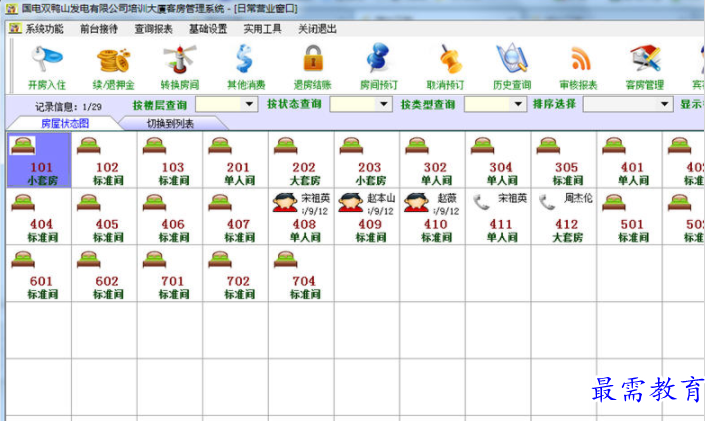This screenshot has width=713, height=421.
Task: Click 取消预订 orange pin icon
Action: click(450, 59)
